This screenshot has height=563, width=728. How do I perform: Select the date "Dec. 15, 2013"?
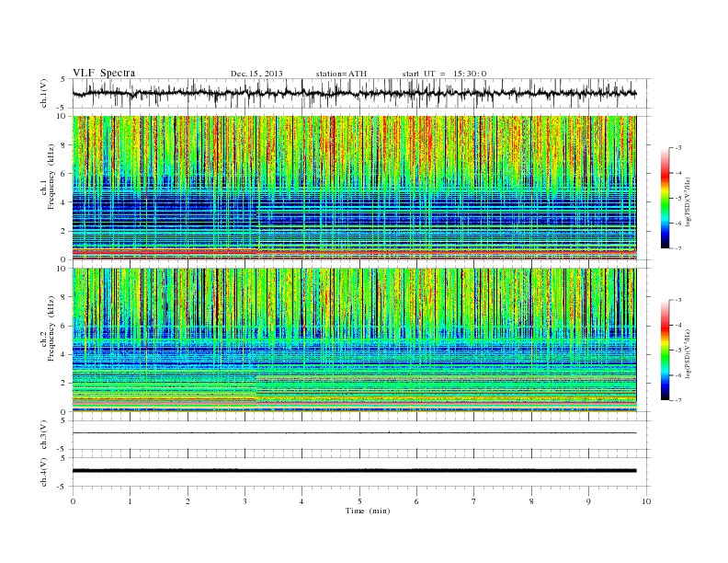click(256, 74)
